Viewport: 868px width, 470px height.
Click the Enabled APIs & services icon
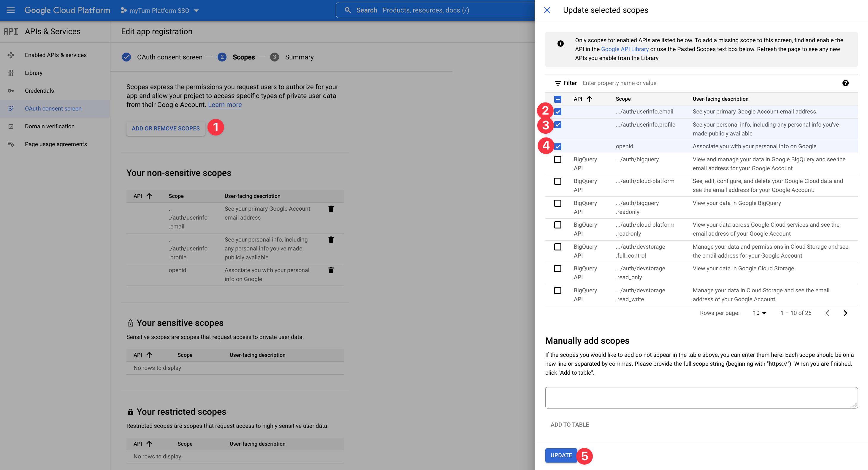pyautogui.click(x=11, y=55)
